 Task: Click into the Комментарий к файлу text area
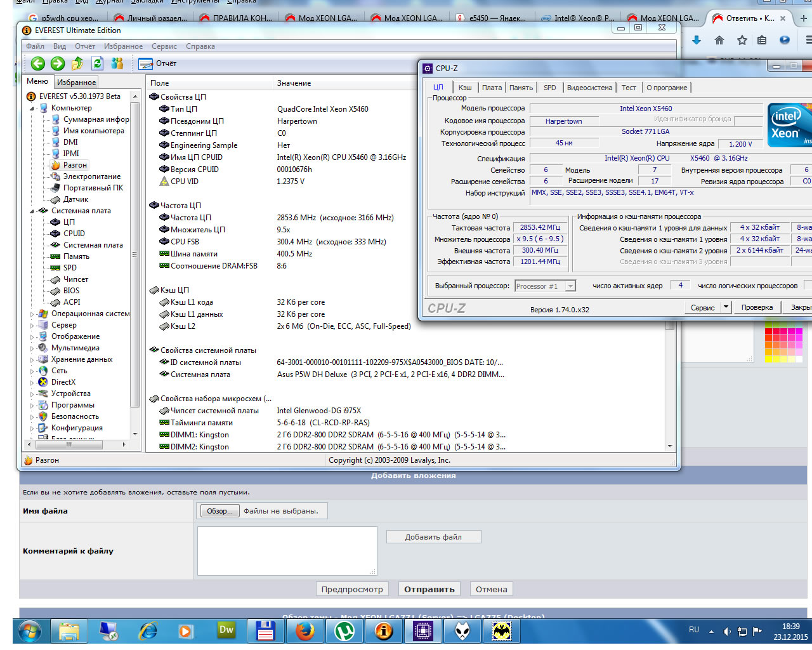(287, 551)
